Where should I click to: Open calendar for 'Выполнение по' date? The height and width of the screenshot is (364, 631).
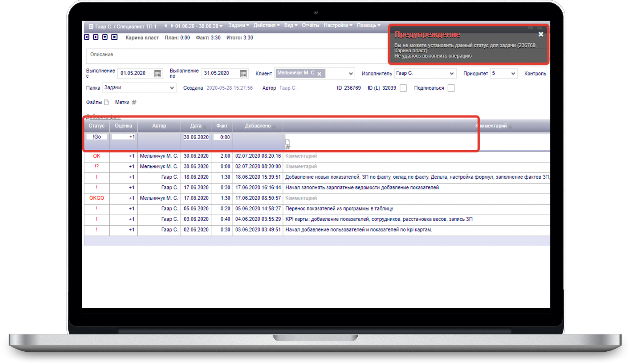click(243, 73)
